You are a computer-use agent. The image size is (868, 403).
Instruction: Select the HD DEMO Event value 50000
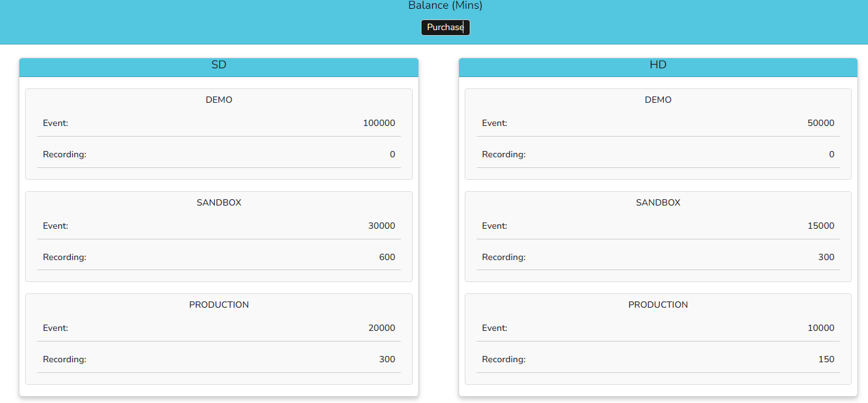[821, 123]
